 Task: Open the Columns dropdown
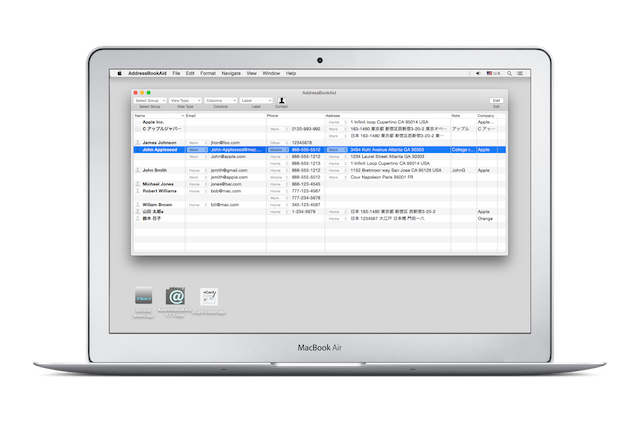click(221, 100)
